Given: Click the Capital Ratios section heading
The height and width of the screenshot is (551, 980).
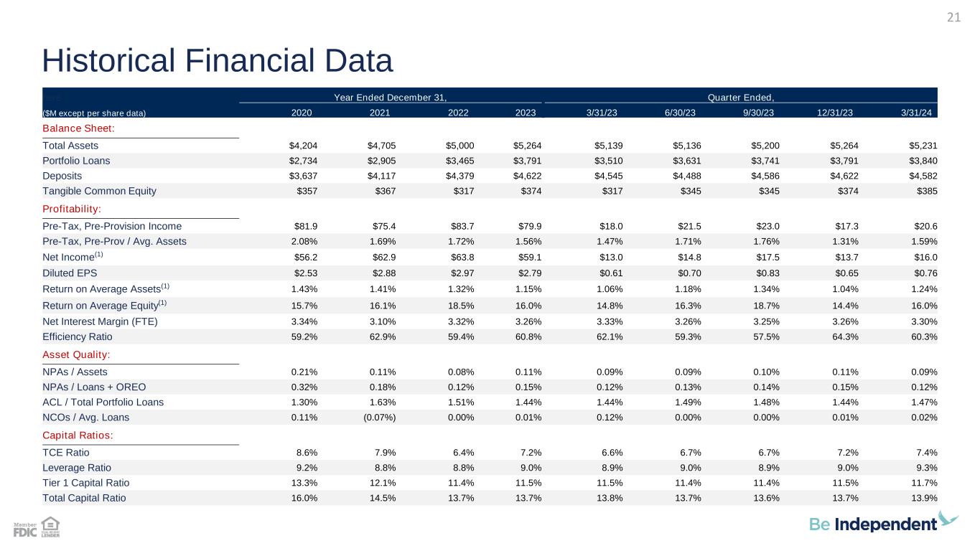Looking at the screenshot, I should 78,435.
